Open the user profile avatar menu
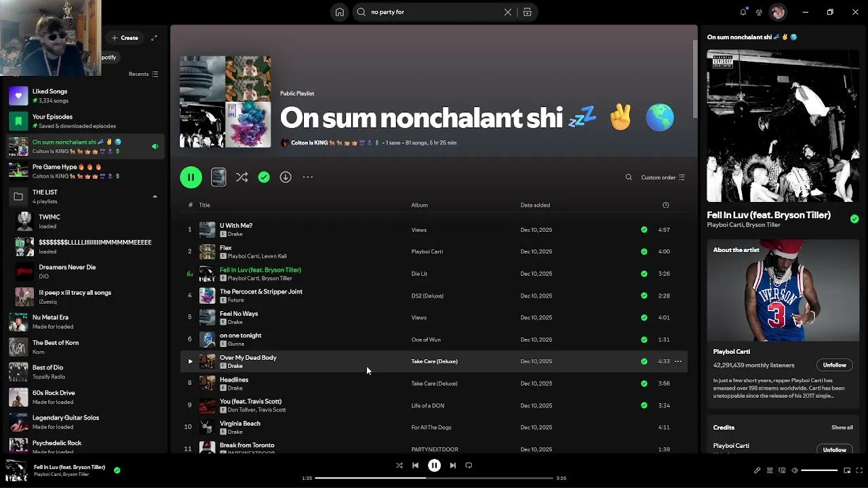This screenshot has width=868, height=488. [778, 12]
